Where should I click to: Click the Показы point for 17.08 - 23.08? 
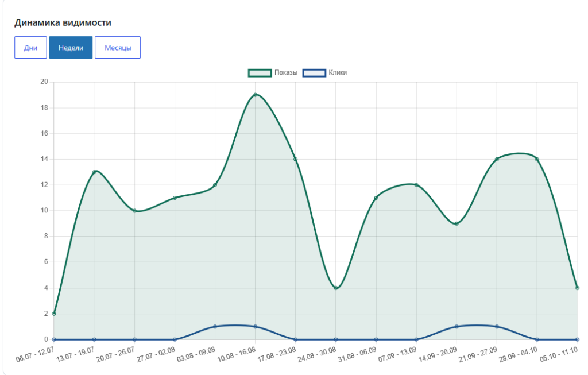(296, 160)
